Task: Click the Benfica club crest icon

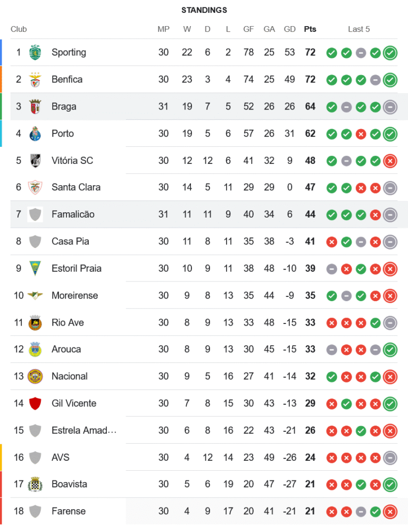Action: 35,79
